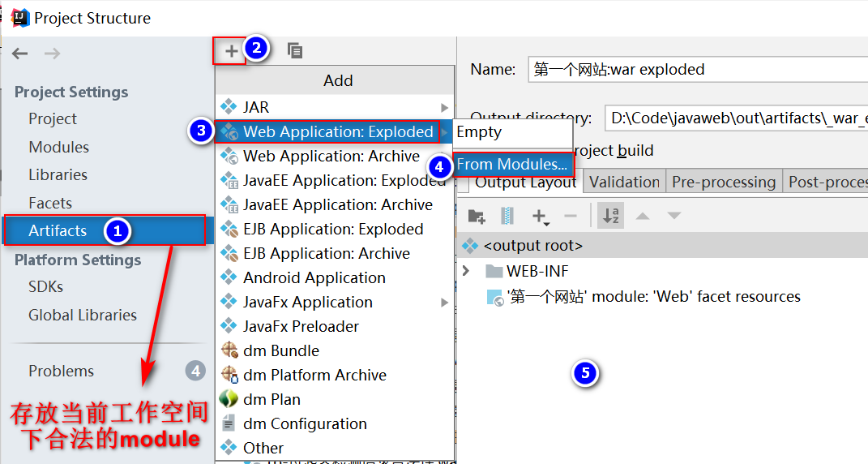Choose dm Configuration from Add menu
The width and height of the screenshot is (868, 464).
(x=335, y=424)
